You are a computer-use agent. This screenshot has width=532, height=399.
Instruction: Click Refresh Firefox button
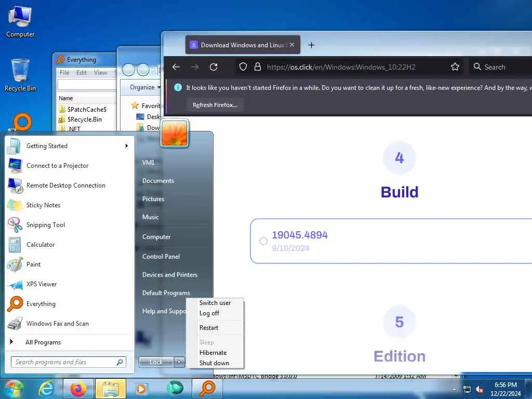[x=215, y=105]
